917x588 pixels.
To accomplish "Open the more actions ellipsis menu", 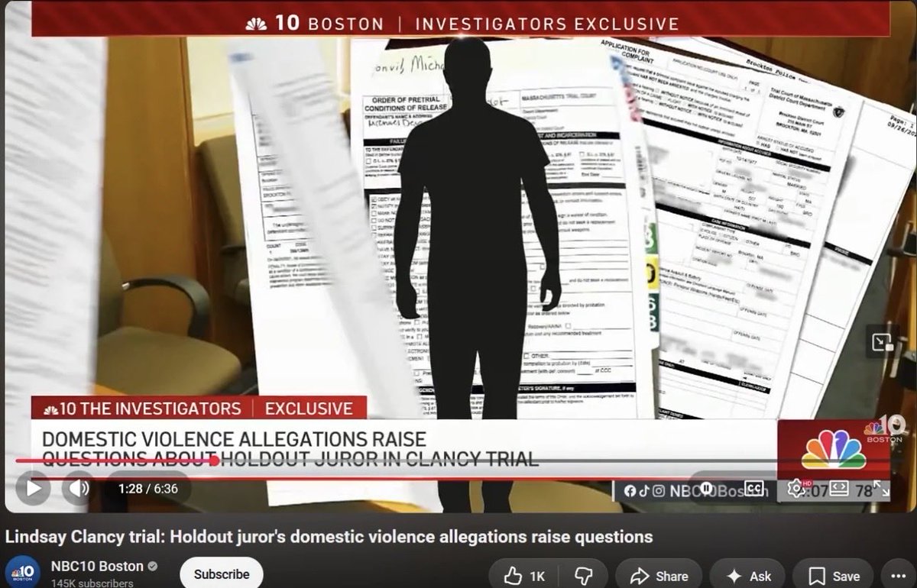I will tap(898, 577).
